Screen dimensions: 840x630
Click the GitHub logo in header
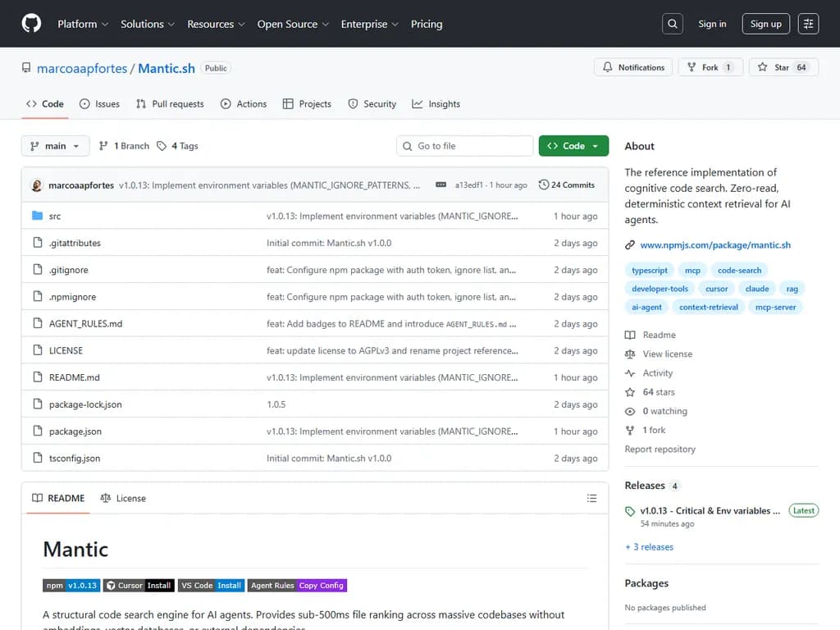tap(31, 24)
